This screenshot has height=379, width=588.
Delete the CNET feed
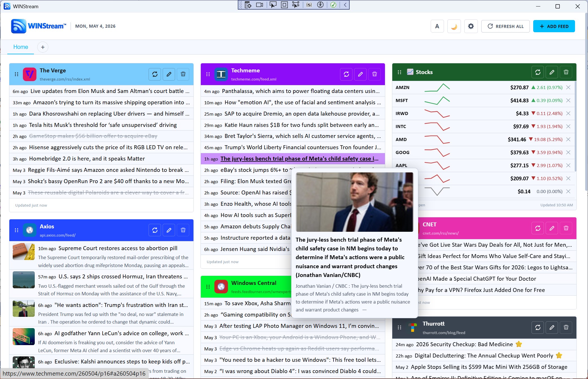point(566,228)
